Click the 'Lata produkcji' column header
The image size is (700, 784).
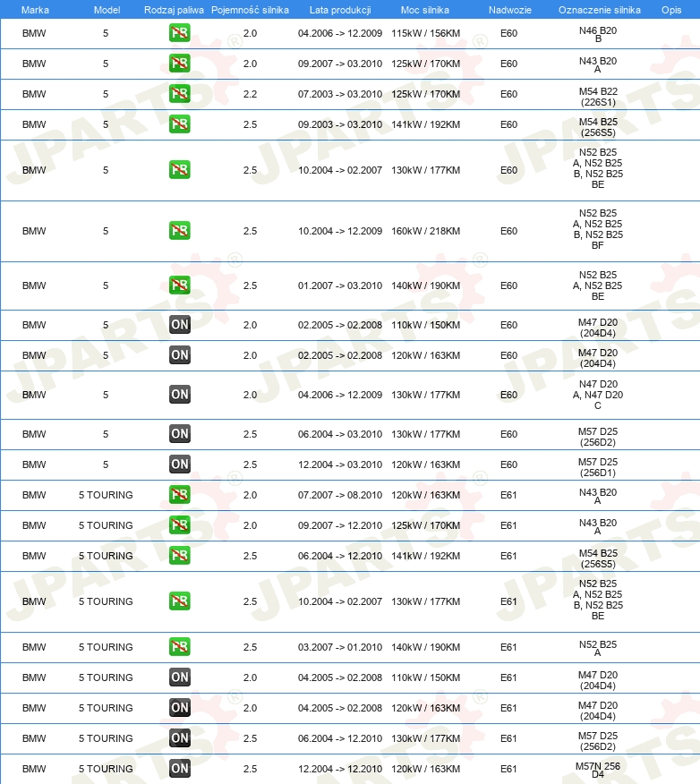tap(340, 10)
